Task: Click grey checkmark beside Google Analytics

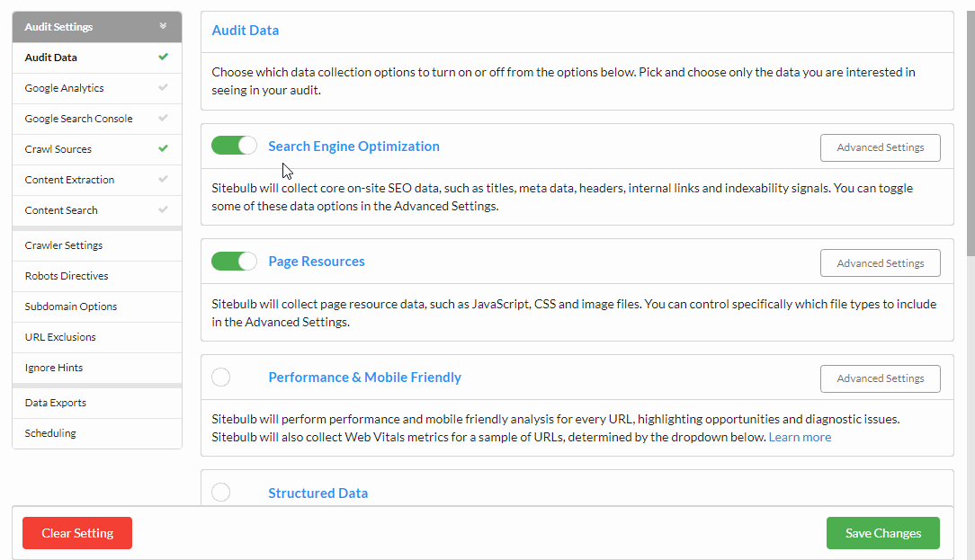Action: point(163,87)
